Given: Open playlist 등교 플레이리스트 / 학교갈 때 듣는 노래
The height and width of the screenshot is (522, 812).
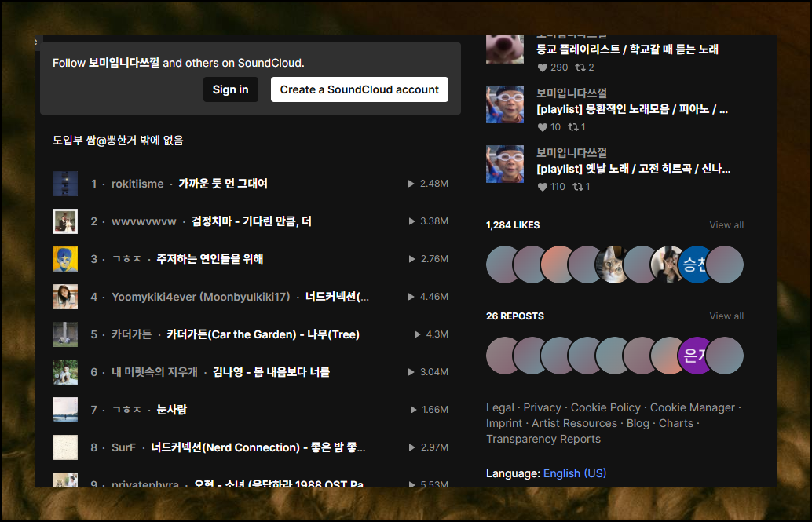Looking at the screenshot, I should [627, 49].
